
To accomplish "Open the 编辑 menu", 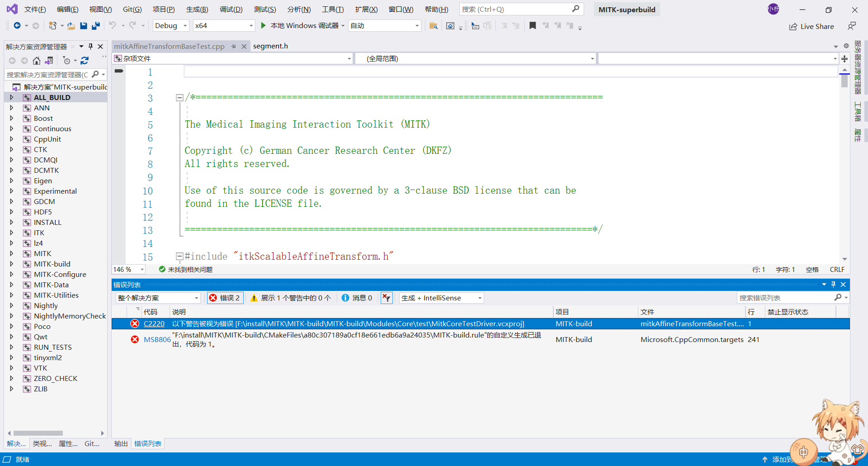I will tap(68, 9).
